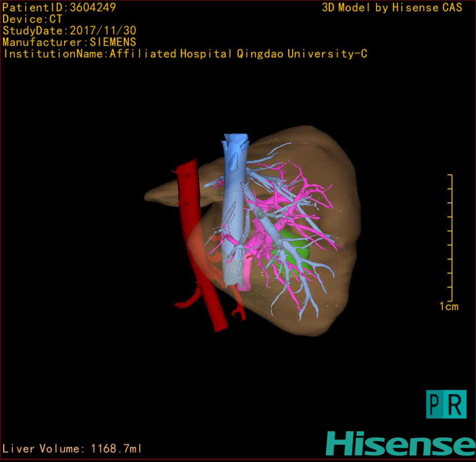
Task: Click the Device:CT label
Action: pos(32,19)
